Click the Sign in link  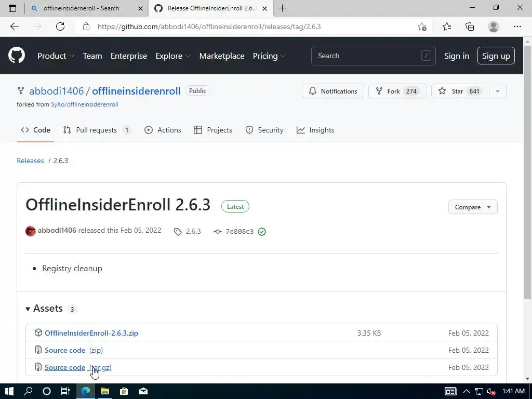pos(457,56)
